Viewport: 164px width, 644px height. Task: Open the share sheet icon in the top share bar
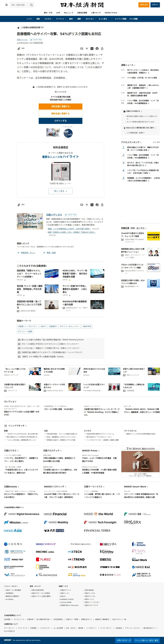tap(102, 49)
